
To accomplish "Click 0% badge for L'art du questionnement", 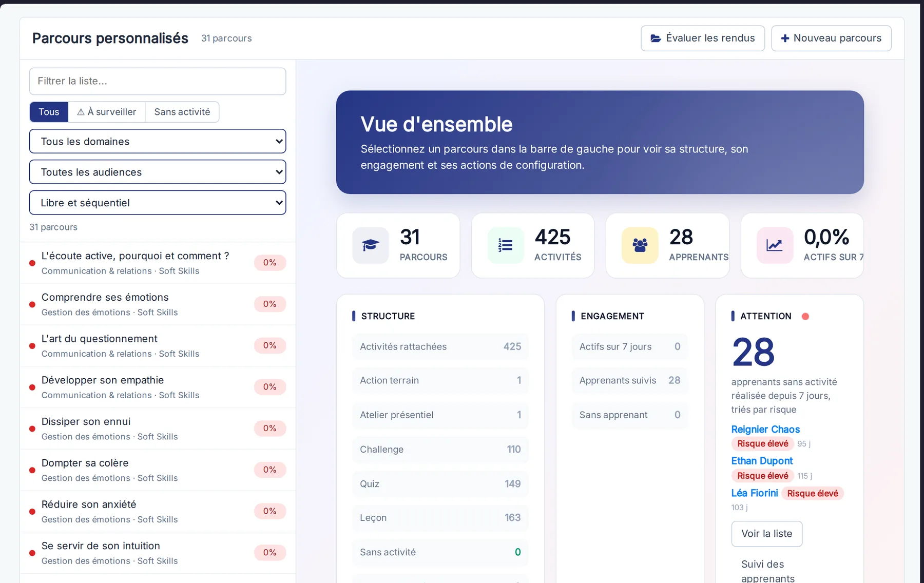I will click(x=270, y=345).
